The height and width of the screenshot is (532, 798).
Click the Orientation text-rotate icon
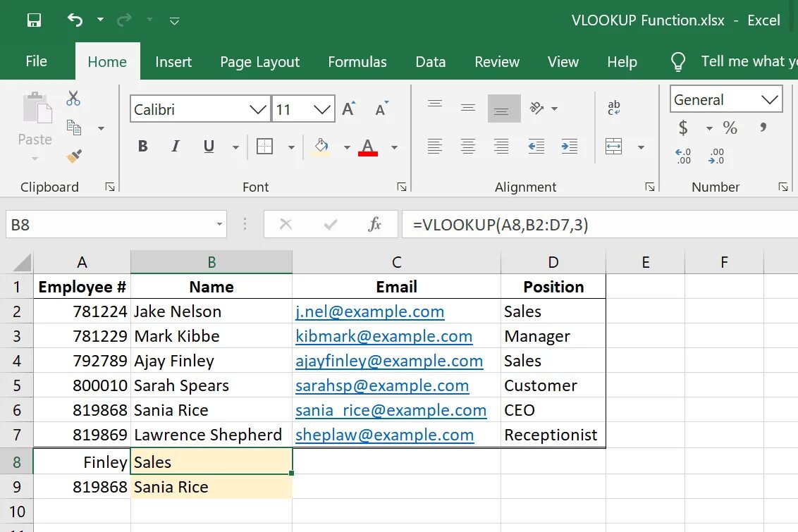[537, 108]
